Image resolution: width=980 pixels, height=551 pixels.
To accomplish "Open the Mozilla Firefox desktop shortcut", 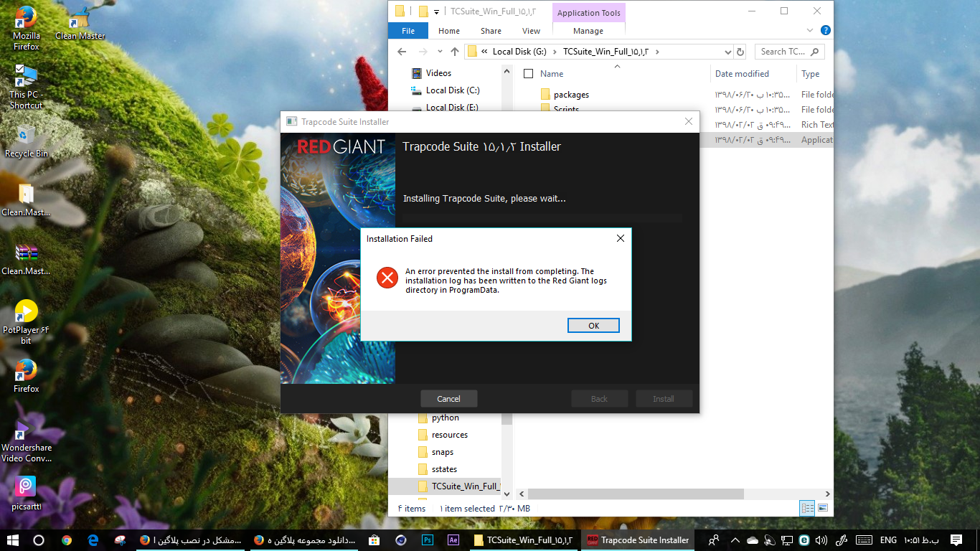I will [x=27, y=29].
